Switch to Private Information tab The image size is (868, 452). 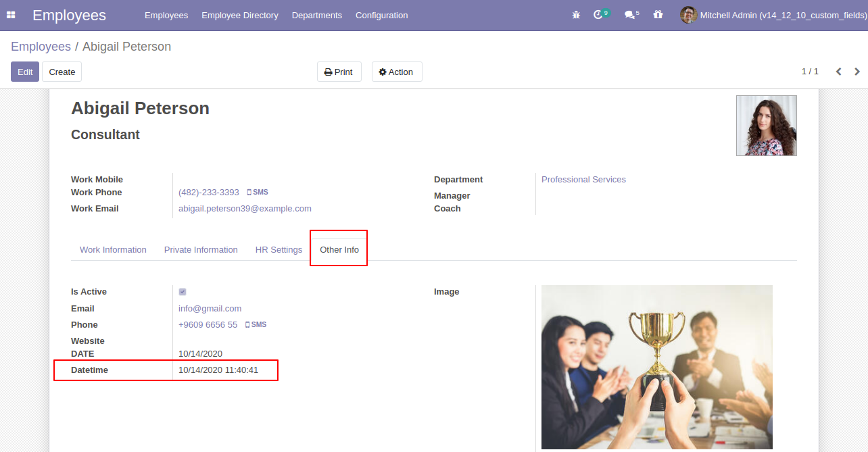pyautogui.click(x=201, y=250)
